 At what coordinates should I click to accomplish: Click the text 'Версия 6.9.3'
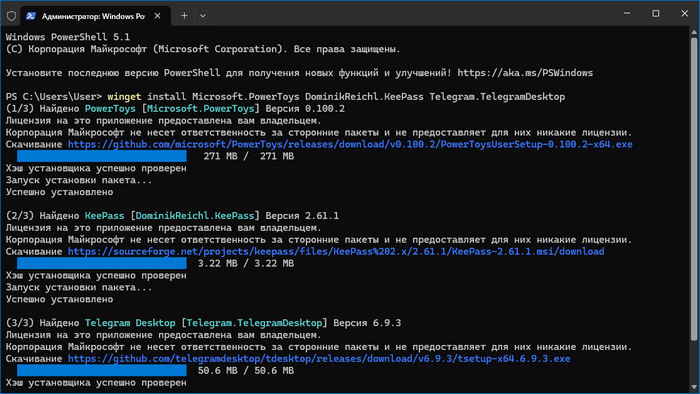[x=367, y=323]
